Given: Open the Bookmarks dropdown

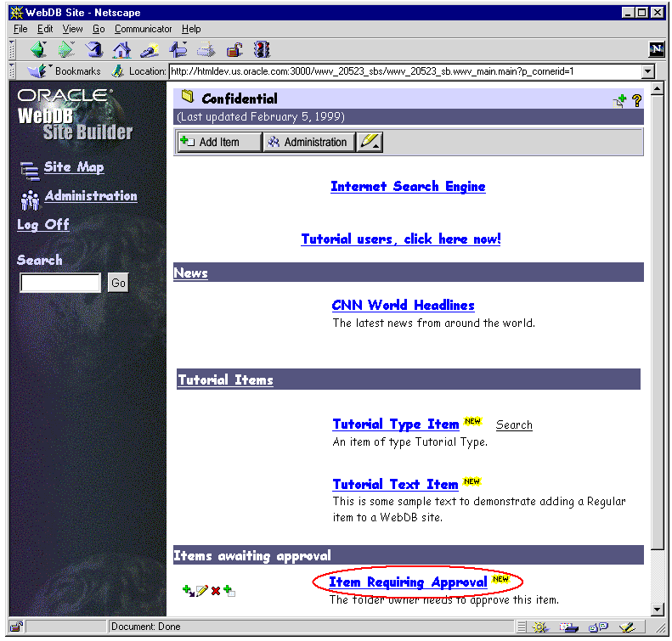Looking at the screenshot, I should 65,72.
